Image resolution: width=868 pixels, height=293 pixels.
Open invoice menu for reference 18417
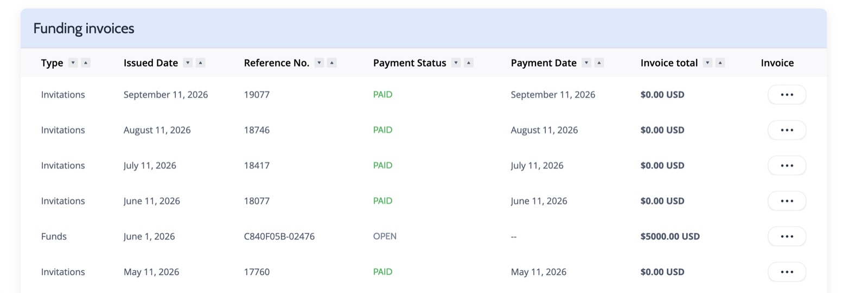(x=787, y=166)
